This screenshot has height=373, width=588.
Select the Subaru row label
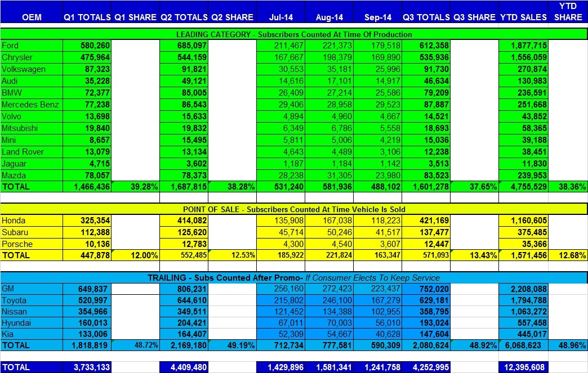(32, 232)
